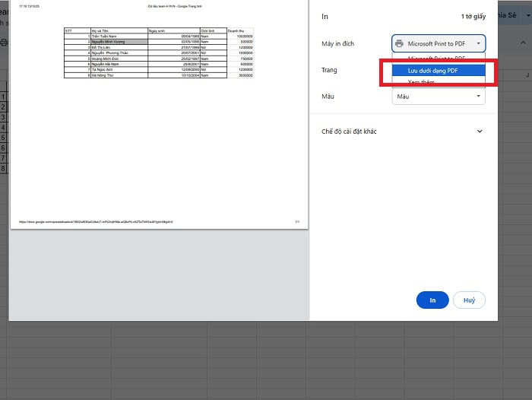Open the "Màu" color mode dropdown
Screen dimensions: 532x400
click(x=439, y=97)
